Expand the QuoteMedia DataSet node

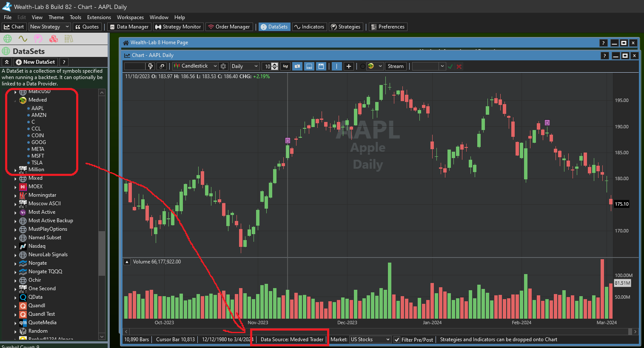pos(16,323)
